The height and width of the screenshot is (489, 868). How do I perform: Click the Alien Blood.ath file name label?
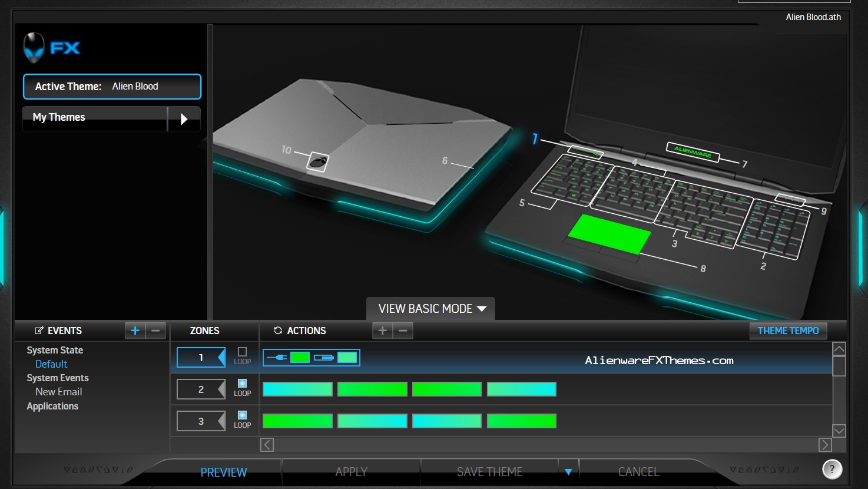813,17
